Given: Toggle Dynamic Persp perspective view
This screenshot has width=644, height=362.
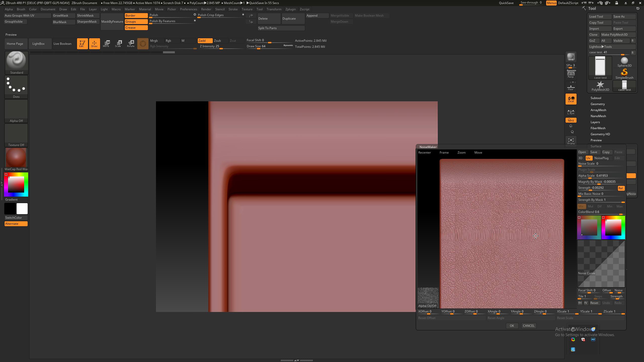Looking at the screenshot, I should (571, 74).
